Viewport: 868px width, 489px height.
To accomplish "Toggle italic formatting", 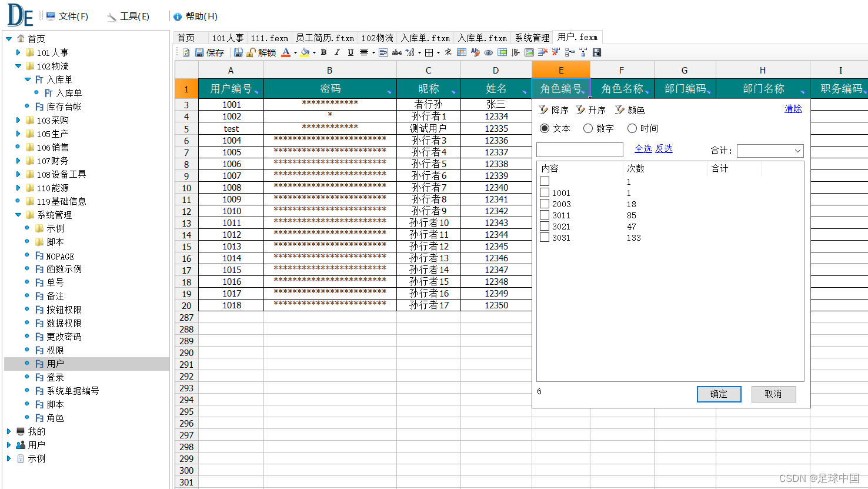I will (337, 52).
